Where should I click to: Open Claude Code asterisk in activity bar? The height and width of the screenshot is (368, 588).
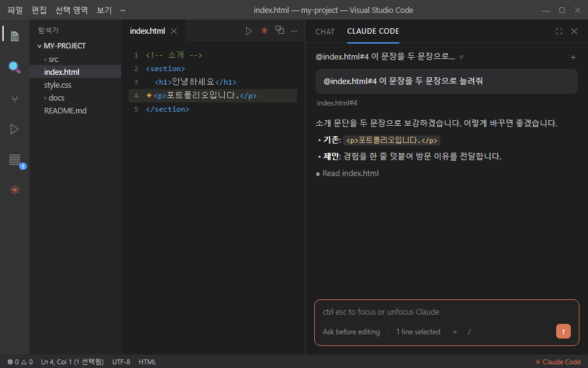15,190
